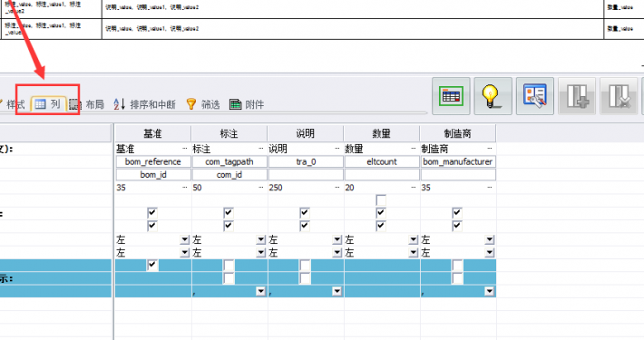Check the highlighted-row checkbox under 制造商
Screen dimensions: 644x340
point(457,265)
